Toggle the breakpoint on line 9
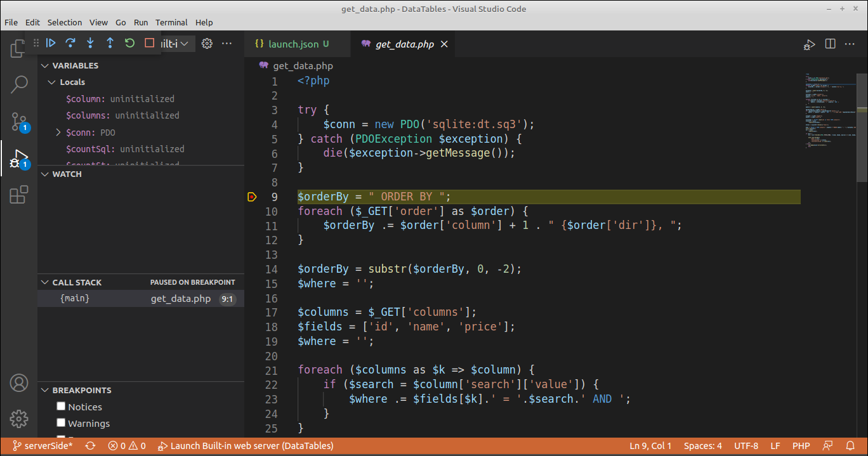868x456 pixels. pos(252,197)
